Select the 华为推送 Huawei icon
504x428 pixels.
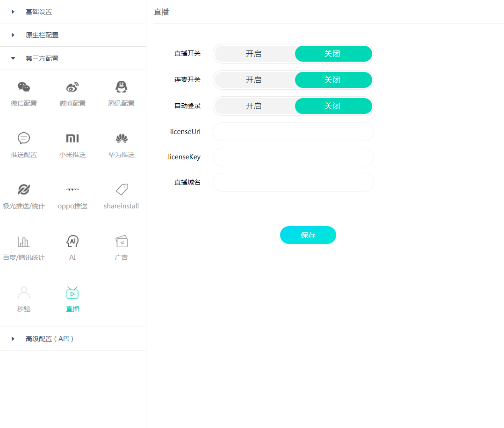pos(122,138)
